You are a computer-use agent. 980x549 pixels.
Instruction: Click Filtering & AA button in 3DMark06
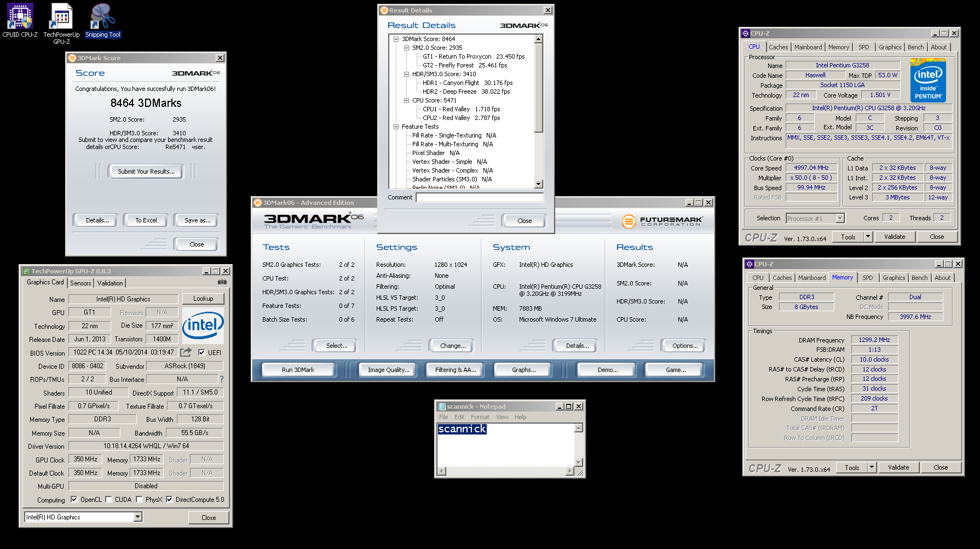click(x=456, y=370)
